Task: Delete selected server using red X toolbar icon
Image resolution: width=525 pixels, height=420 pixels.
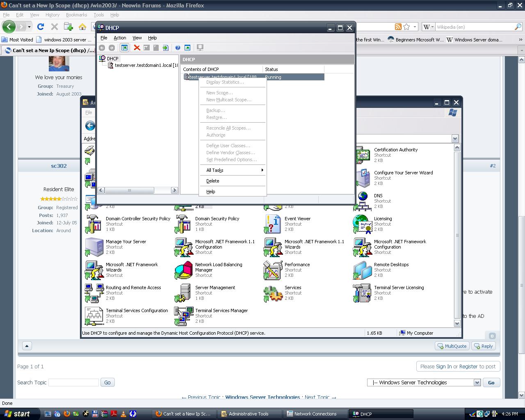Action: coord(137,48)
